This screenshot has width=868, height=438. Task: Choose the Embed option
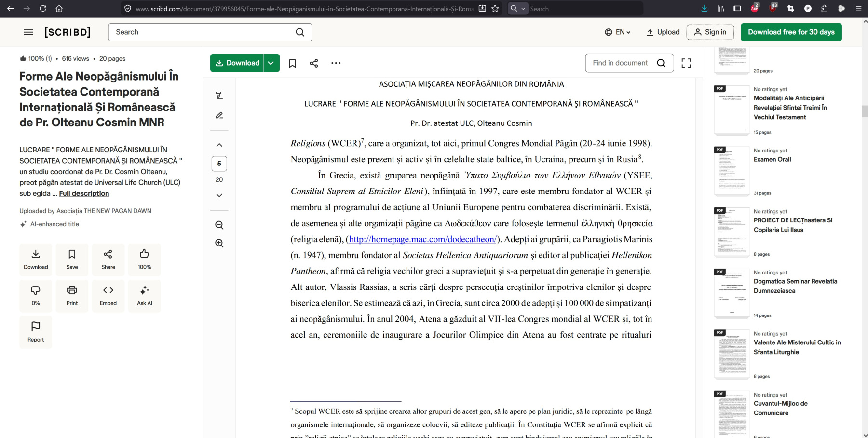click(x=108, y=295)
